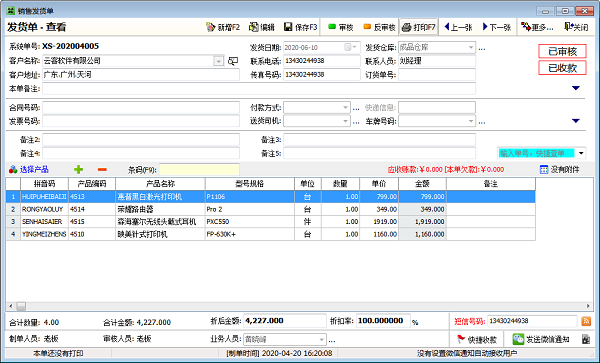This screenshot has height=363, width=600.
Task: Click ellipsis button next to 车牌号码
Action: tap(482, 122)
